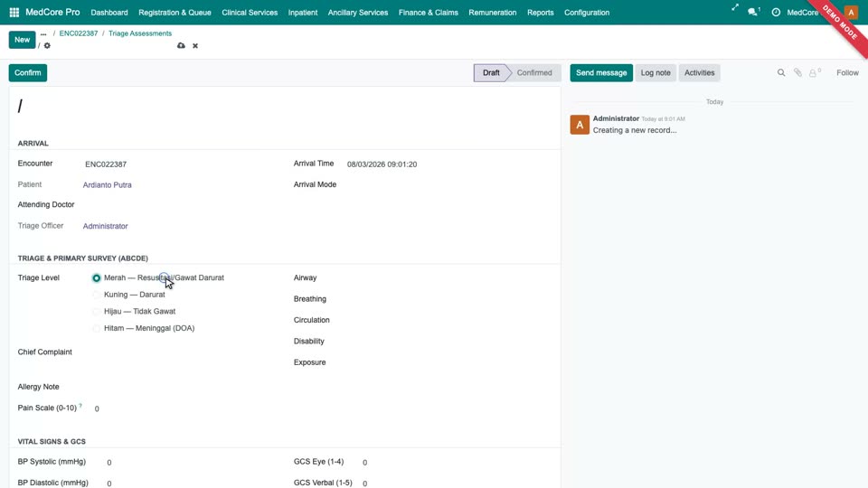This screenshot has width=868, height=488.
Task: Discard changes with the X icon
Action: (x=195, y=46)
